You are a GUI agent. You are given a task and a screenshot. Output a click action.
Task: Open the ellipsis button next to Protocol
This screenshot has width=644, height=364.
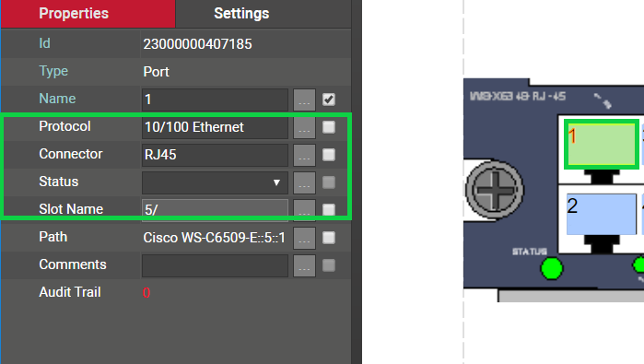click(x=304, y=127)
